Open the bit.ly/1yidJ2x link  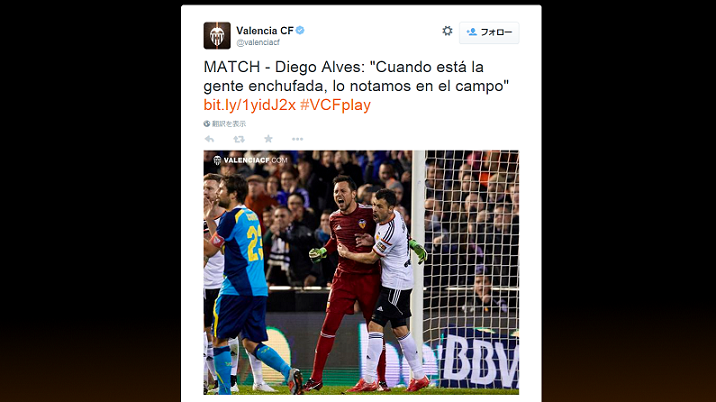click(x=250, y=105)
